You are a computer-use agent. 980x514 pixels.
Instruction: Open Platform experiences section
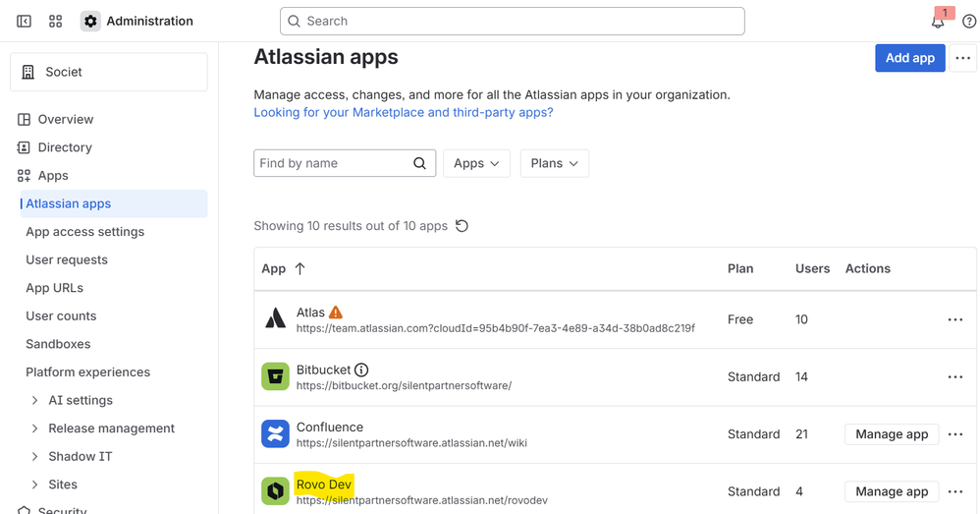pos(88,372)
